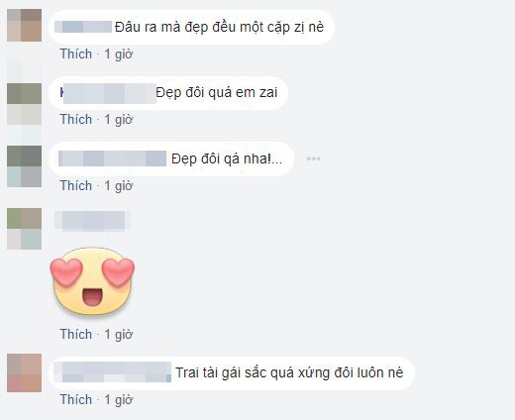Click avatar next to "Trai tài gái sắc" comment
Image resolution: width=515 pixels, height=420 pixels.
tap(24, 372)
